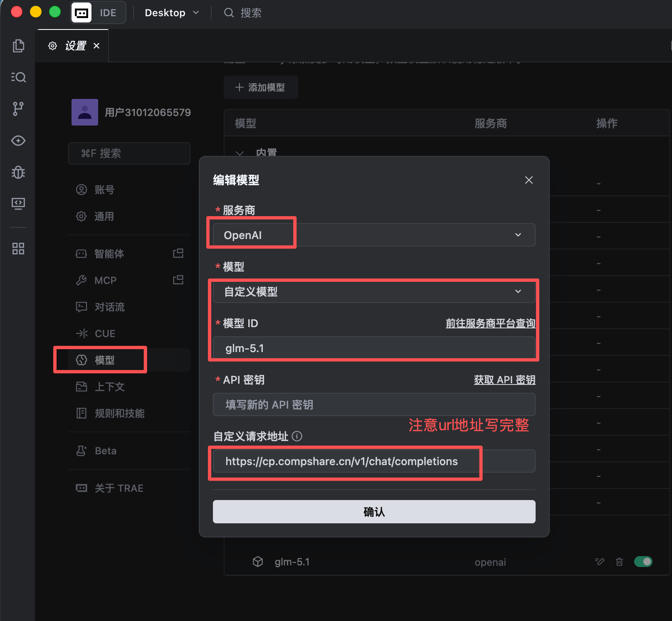672x621 pixels.
Task: Open the Search icon in the activity bar
Action: pyautogui.click(x=18, y=77)
